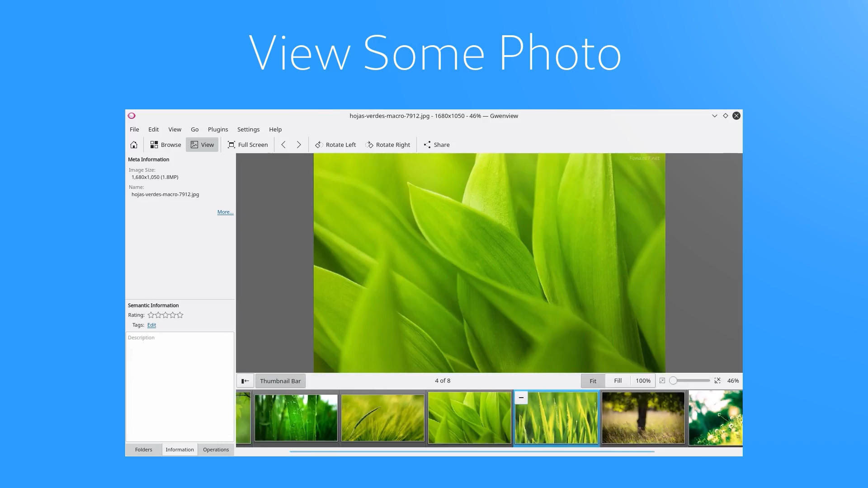The image size is (868, 488).
Task: Open the yellow-green wheat stalk thumbnail
Action: pos(383,418)
